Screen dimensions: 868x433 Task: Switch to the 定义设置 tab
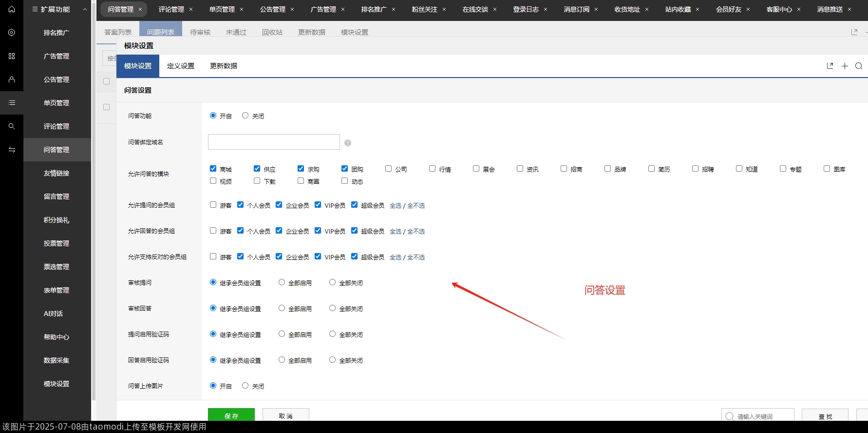[181, 66]
